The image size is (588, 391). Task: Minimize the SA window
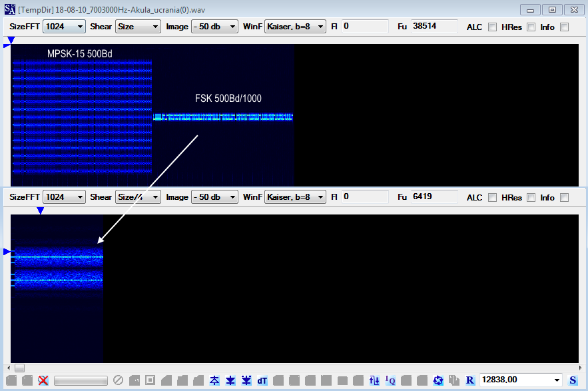[530, 10]
